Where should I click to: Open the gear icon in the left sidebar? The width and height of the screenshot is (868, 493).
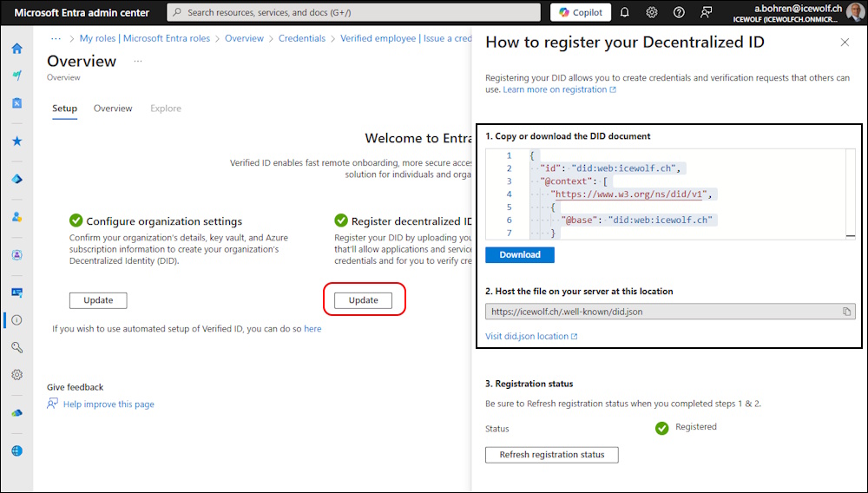click(x=16, y=375)
